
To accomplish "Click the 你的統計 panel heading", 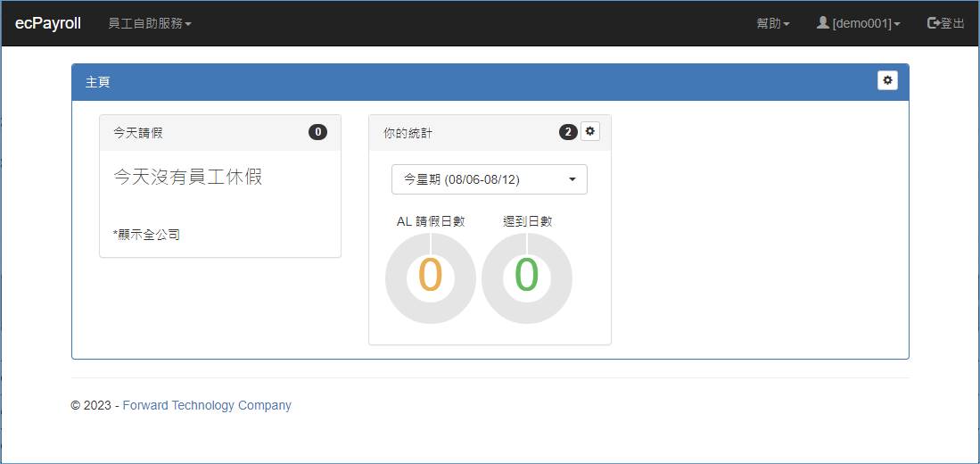I will pyautogui.click(x=408, y=133).
